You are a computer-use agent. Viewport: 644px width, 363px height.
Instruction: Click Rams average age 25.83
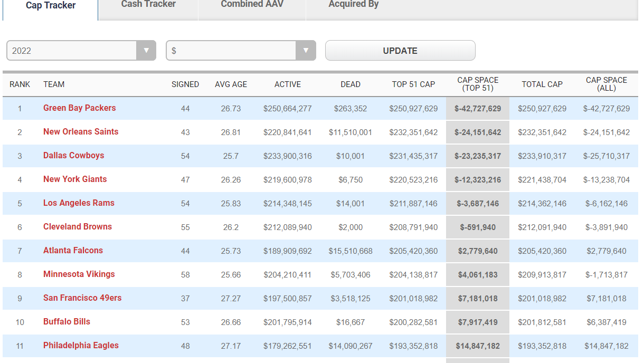[231, 204]
